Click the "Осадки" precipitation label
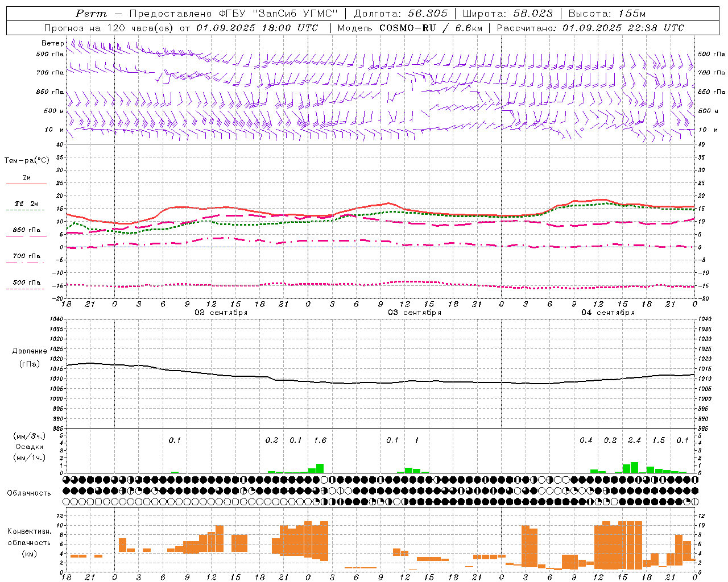Viewport: 728px width, 582px height. [x=30, y=447]
